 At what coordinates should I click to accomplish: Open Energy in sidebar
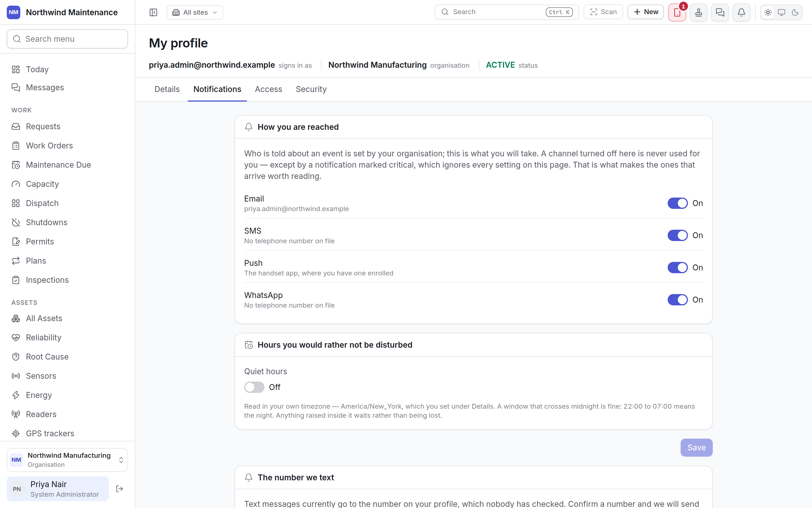67,395
